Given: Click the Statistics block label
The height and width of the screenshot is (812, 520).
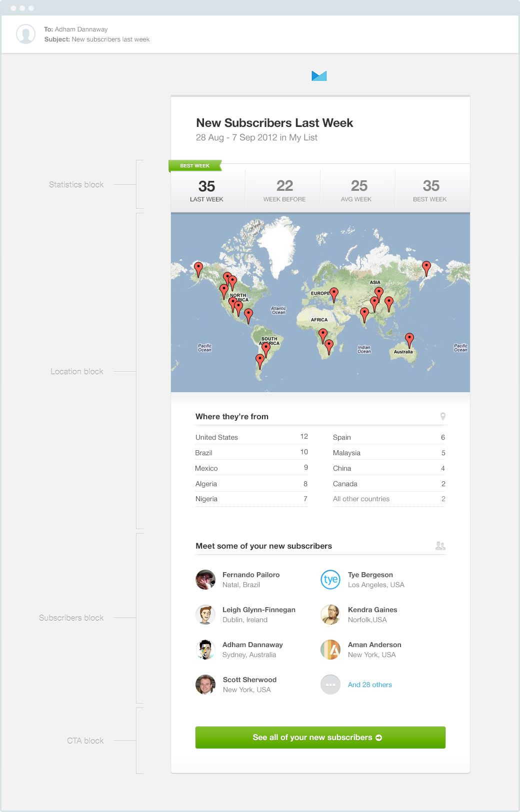Looking at the screenshot, I should tap(76, 184).
